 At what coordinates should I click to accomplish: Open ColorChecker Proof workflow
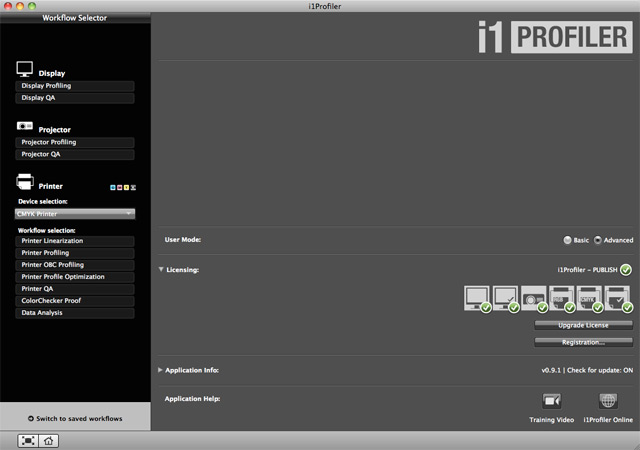[75, 301]
